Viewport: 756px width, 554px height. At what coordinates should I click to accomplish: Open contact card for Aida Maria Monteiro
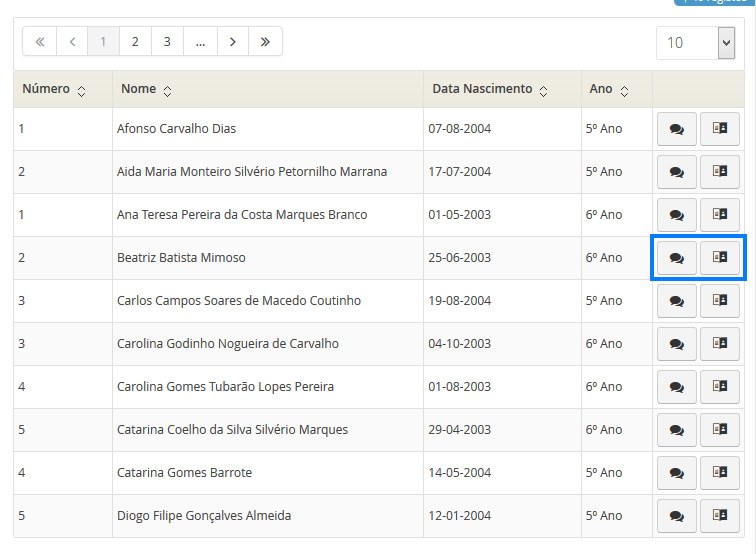pos(719,172)
